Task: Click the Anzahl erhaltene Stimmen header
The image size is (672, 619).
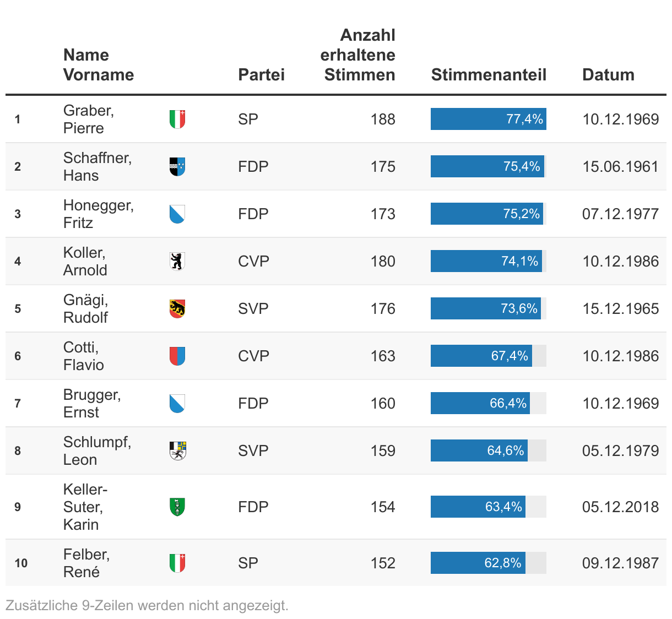Action: 358,55
